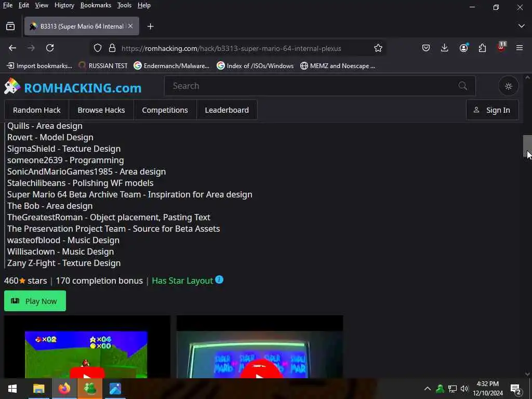Click the text 'wasteofblood - Music Design'
Image resolution: width=532 pixels, height=399 pixels.
tap(63, 240)
